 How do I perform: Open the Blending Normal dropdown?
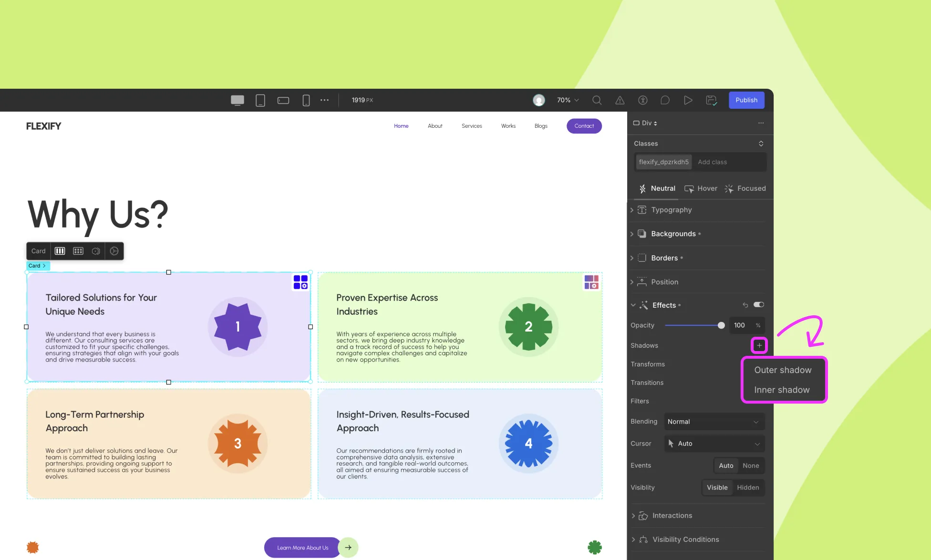(714, 422)
